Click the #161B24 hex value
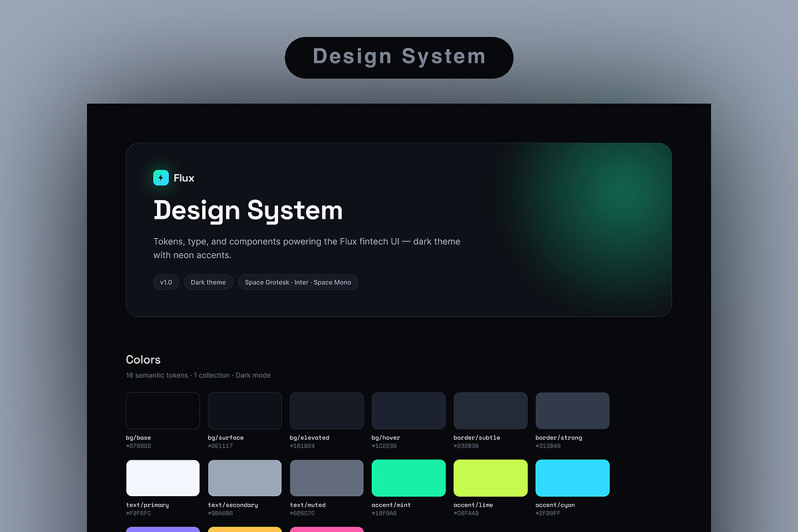 303,446
